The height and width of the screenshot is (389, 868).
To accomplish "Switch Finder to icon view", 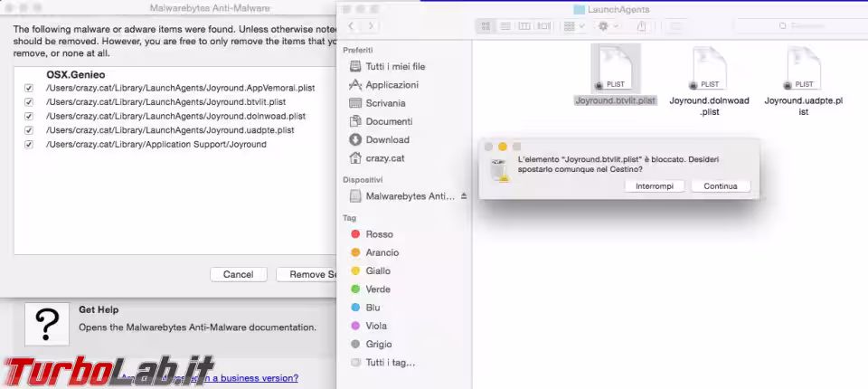I will tap(486, 26).
